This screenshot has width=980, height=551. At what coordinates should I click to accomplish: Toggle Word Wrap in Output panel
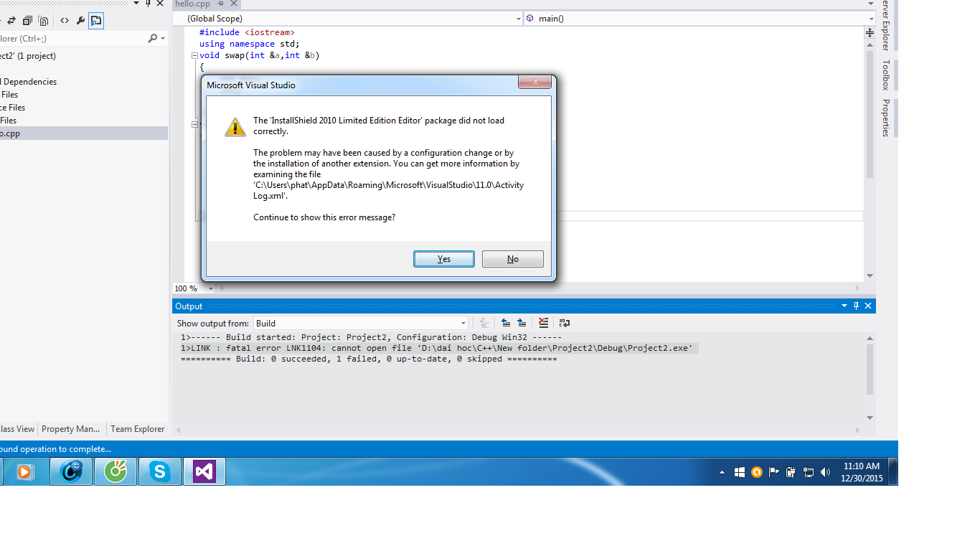pos(565,323)
